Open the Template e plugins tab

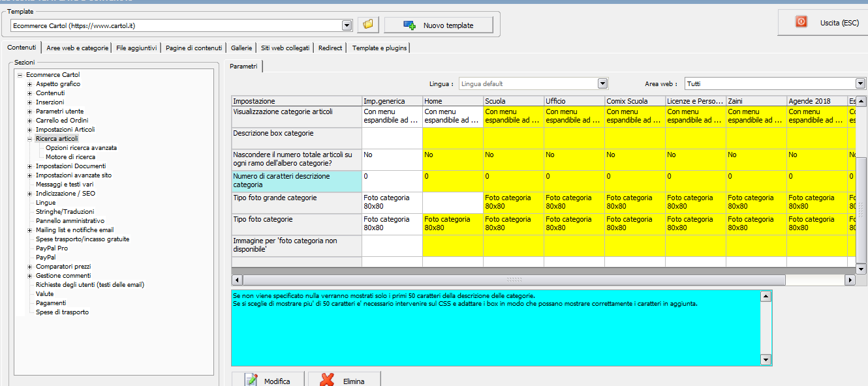click(379, 48)
